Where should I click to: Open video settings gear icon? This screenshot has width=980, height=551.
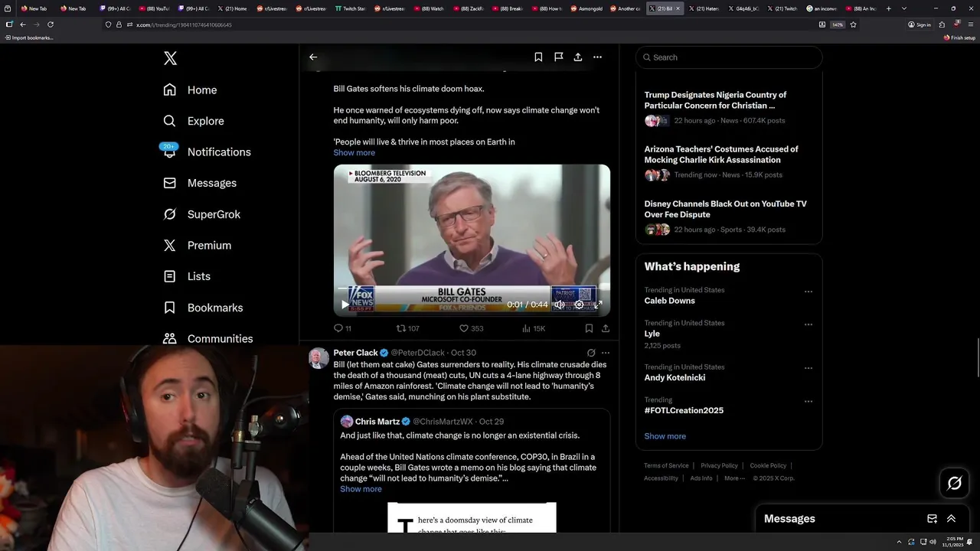[579, 305]
